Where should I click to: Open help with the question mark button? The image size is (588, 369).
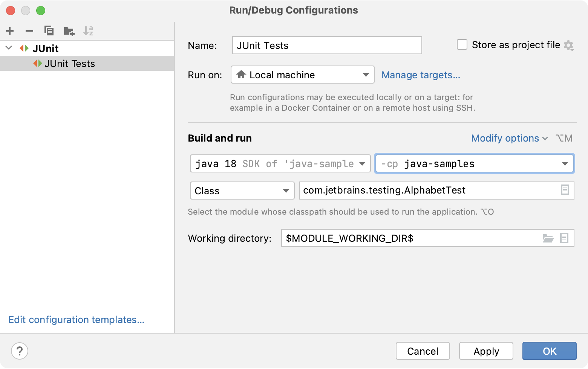[x=20, y=351]
